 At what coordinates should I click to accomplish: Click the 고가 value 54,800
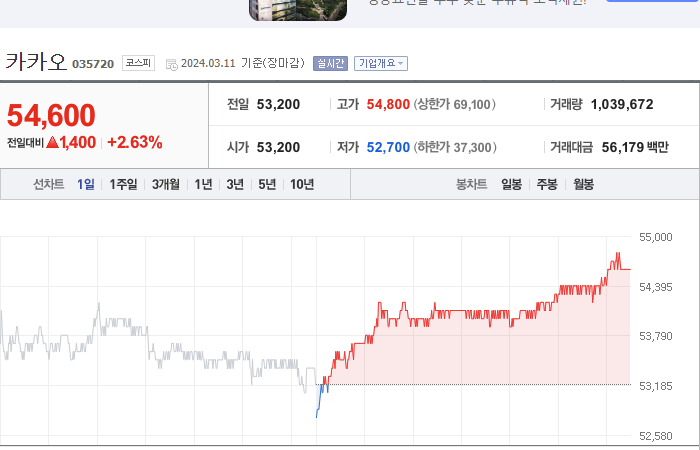pos(388,104)
